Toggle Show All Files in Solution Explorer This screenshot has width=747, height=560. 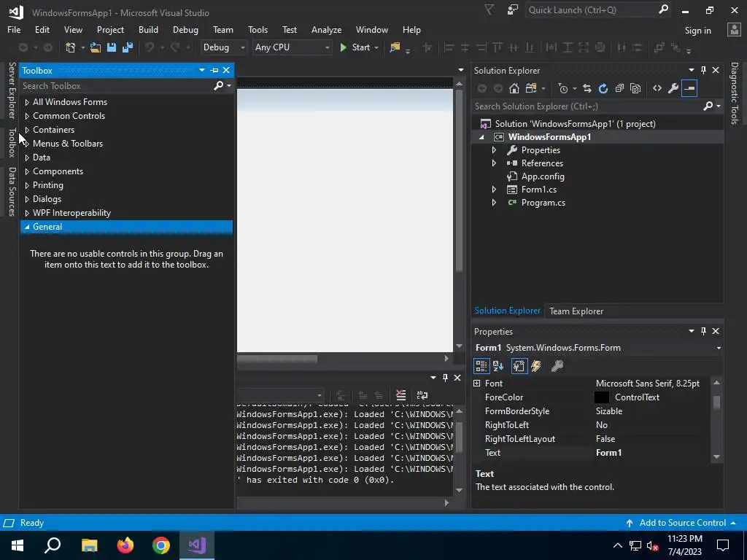tap(635, 88)
